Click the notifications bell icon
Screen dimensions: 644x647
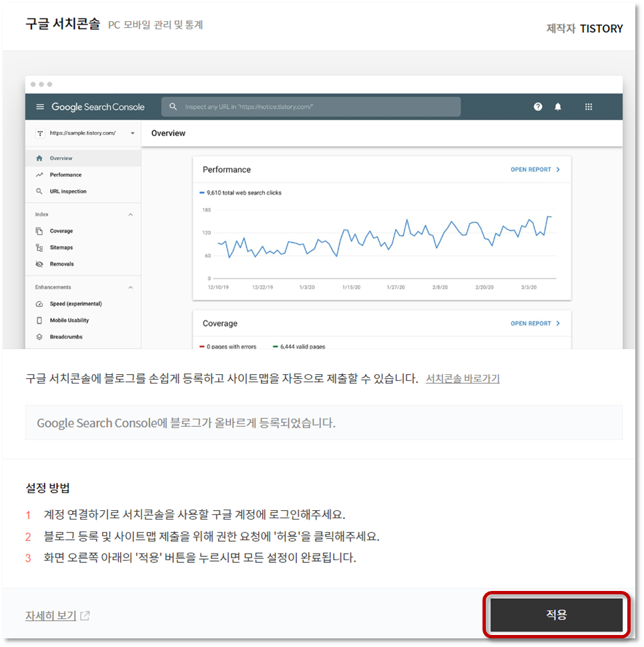coord(558,107)
